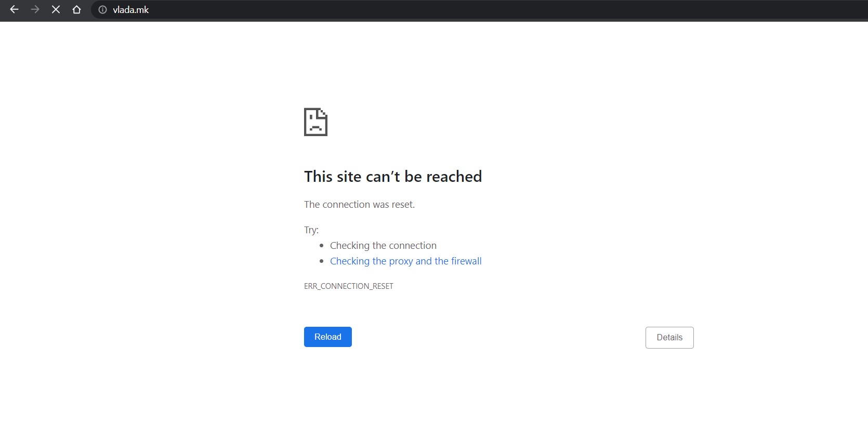The height and width of the screenshot is (426, 868).
Task: Click the 'Try:' label
Action: 311,230
